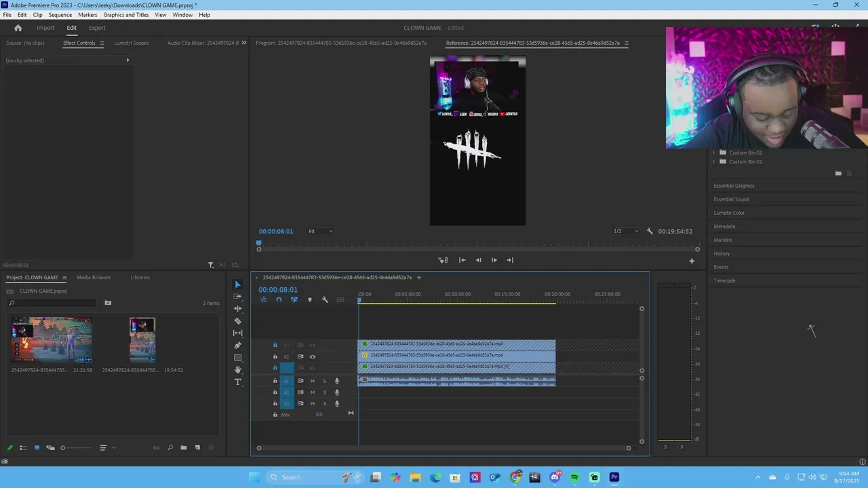Expand first Custom Bin 01 folder
This screenshot has height=488, width=868.
[x=713, y=152]
